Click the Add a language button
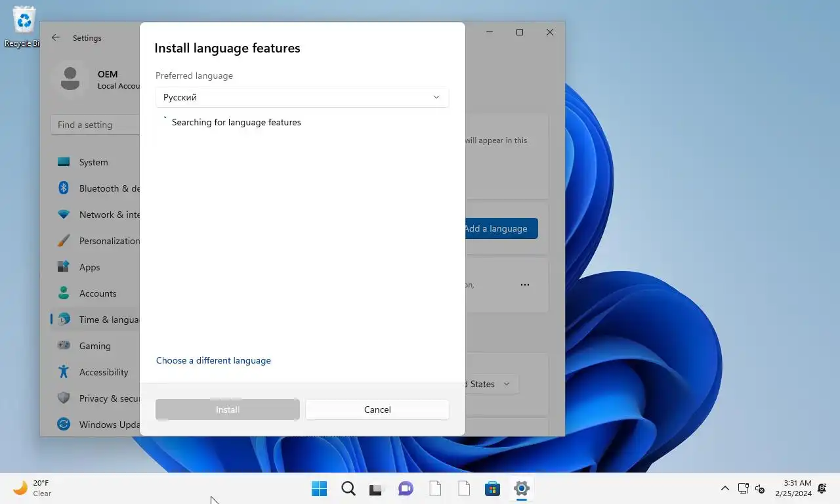 pyautogui.click(x=501, y=228)
